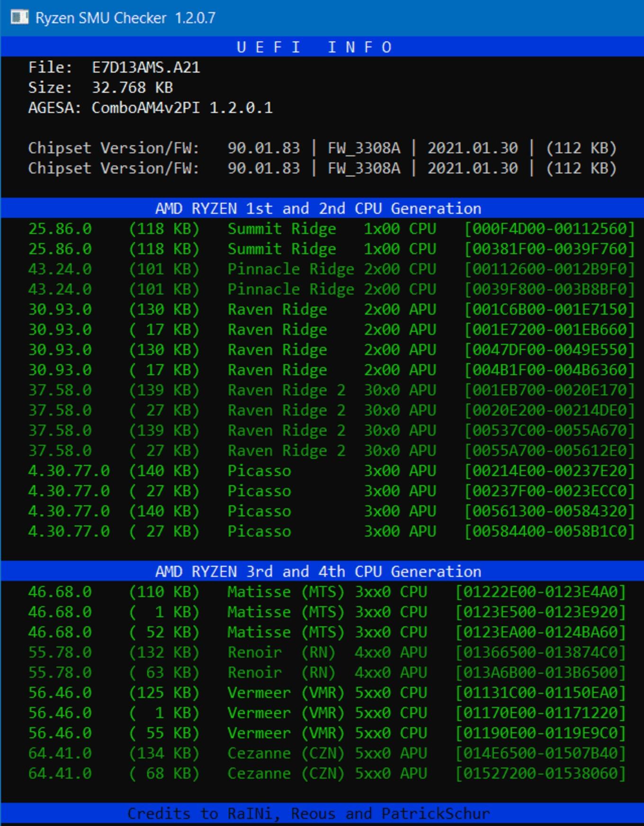Select address range '[0123E500-0123E920]'

[x=540, y=612]
